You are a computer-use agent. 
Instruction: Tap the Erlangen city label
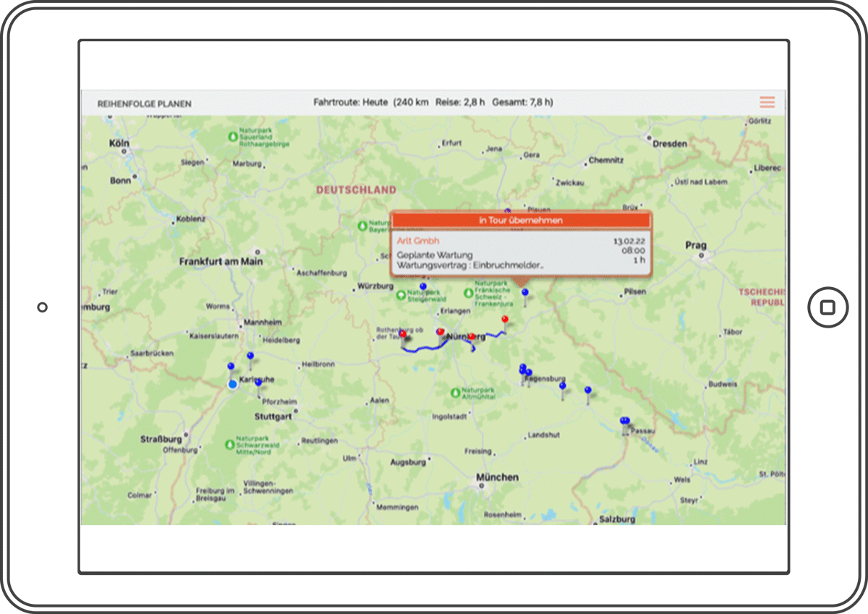pyautogui.click(x=455, y=311)
